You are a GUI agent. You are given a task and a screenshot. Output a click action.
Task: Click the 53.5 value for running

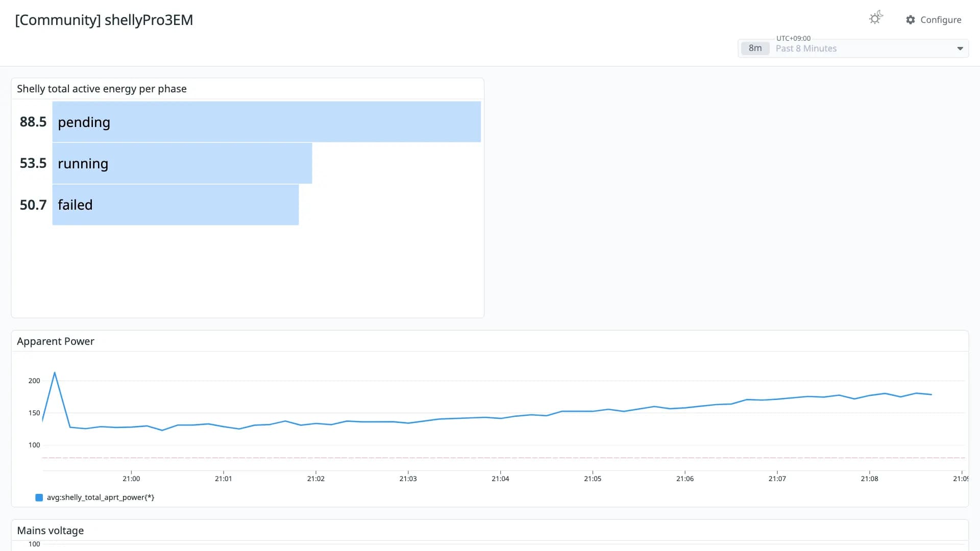[33, 163]
